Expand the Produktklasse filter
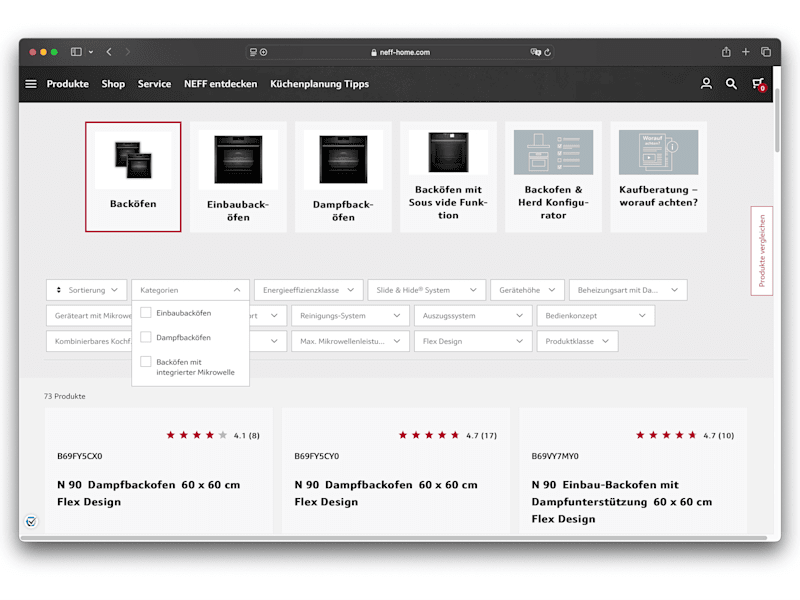Viewport: 800px width, 600px height. [x=577, y=341]
